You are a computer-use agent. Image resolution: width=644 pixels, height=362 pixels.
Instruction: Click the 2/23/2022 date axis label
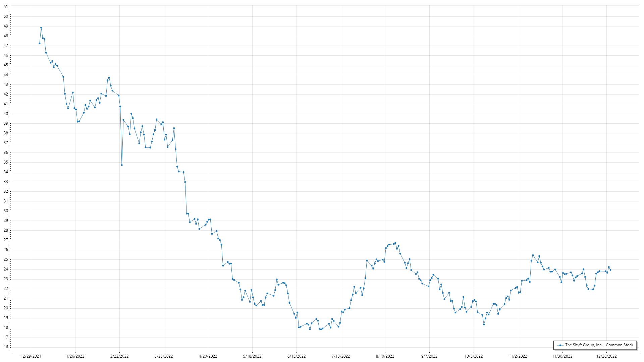pos(119,356)
